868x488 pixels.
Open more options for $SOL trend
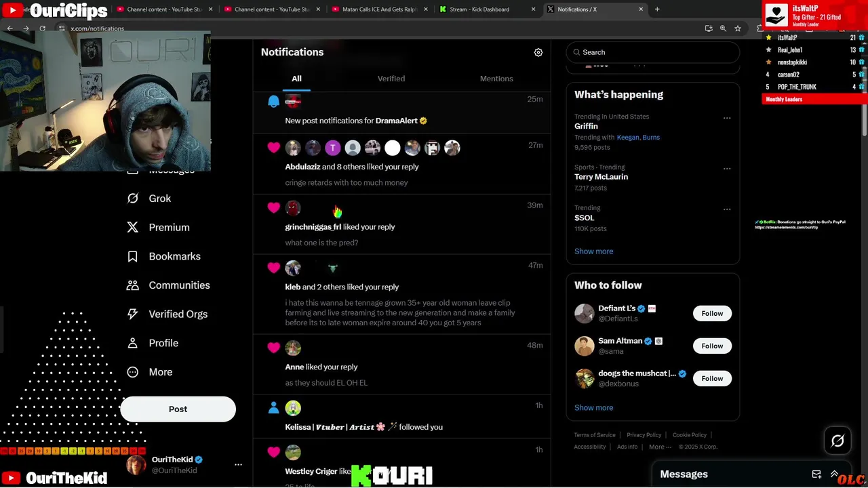(727, 209)
